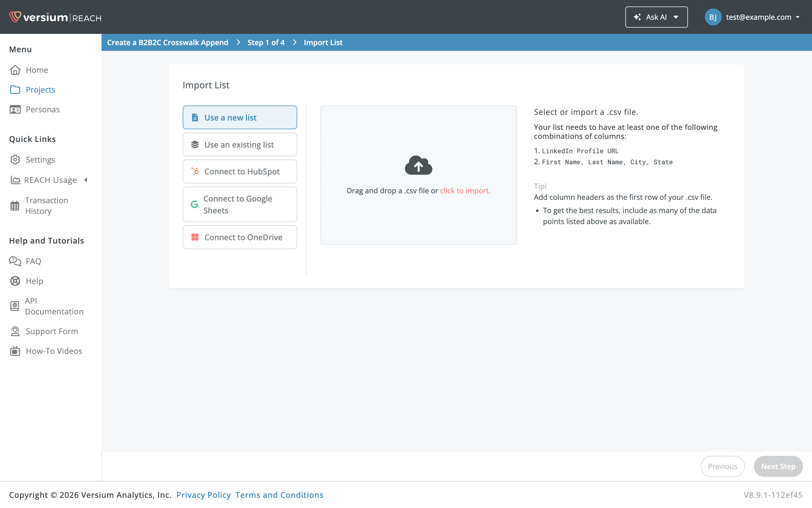Click the Google G icon
The width and height of the screenshot is (812, 508).
click(194, 204)
